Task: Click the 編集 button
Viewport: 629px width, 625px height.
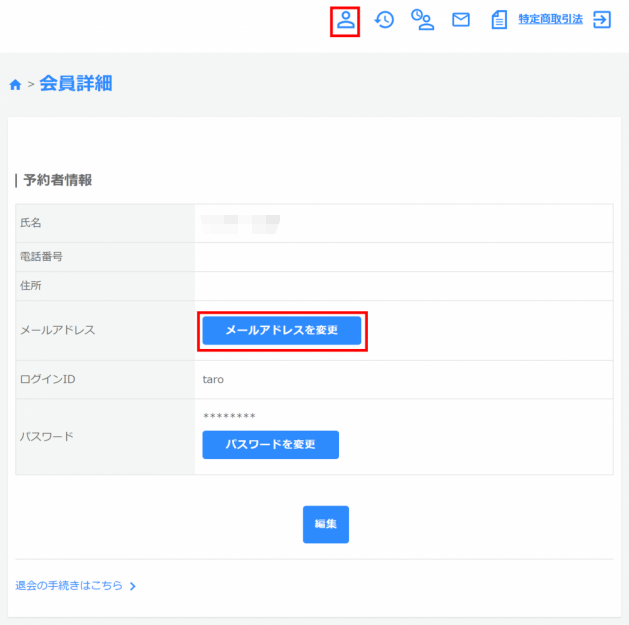Action: coord(325,524)
